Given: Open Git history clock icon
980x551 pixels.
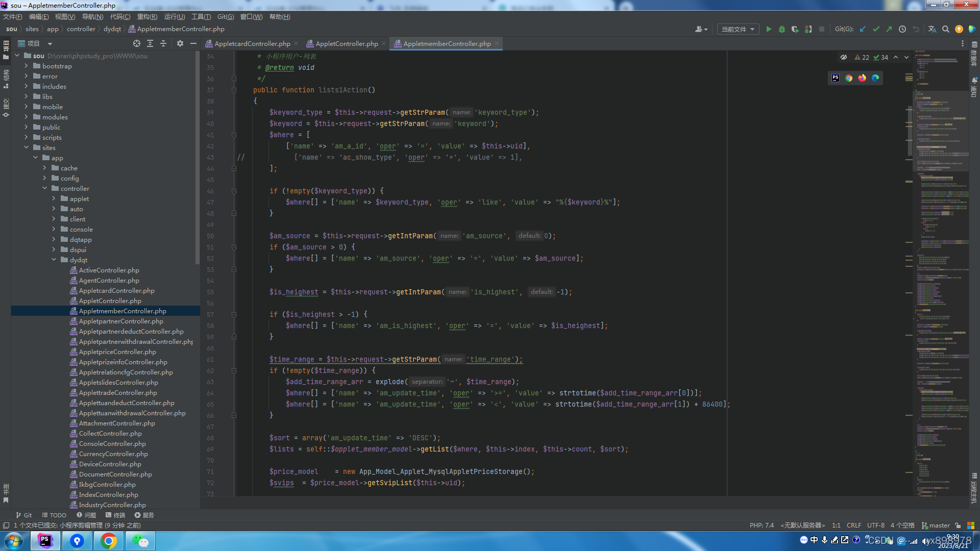Looking at the screenshot, I should pyautogui.click(x=902, y=29).
